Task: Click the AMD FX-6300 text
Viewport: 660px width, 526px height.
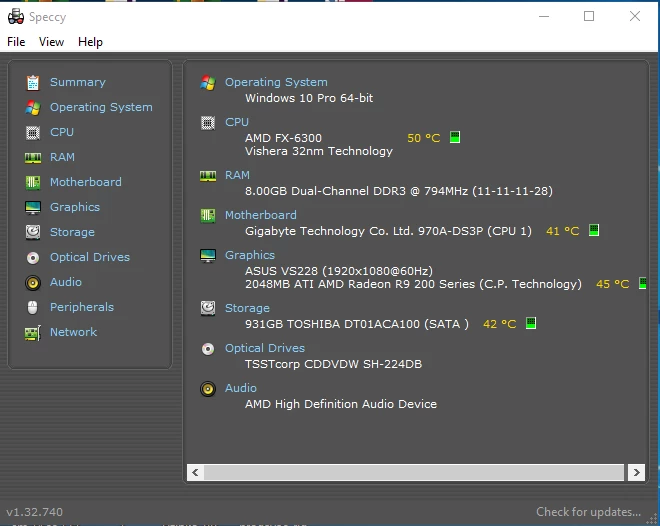Action: click(x=283, y=138)
